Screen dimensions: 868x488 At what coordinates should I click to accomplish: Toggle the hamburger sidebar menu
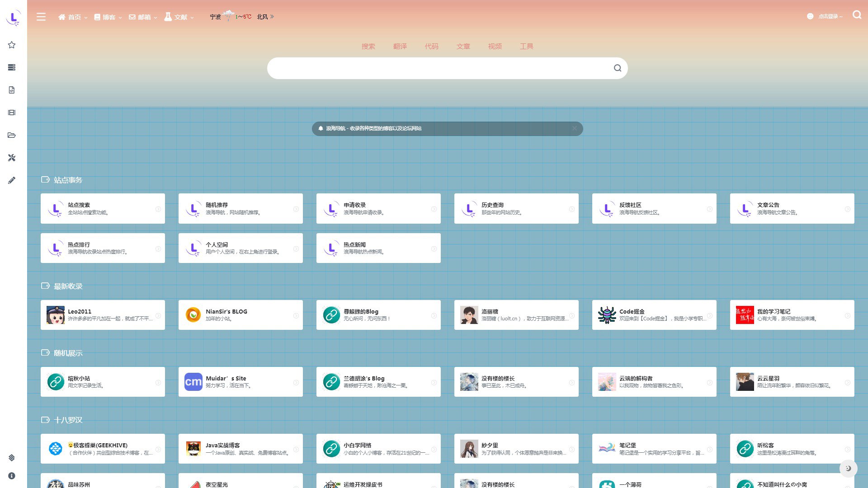(x=41, y=17)
